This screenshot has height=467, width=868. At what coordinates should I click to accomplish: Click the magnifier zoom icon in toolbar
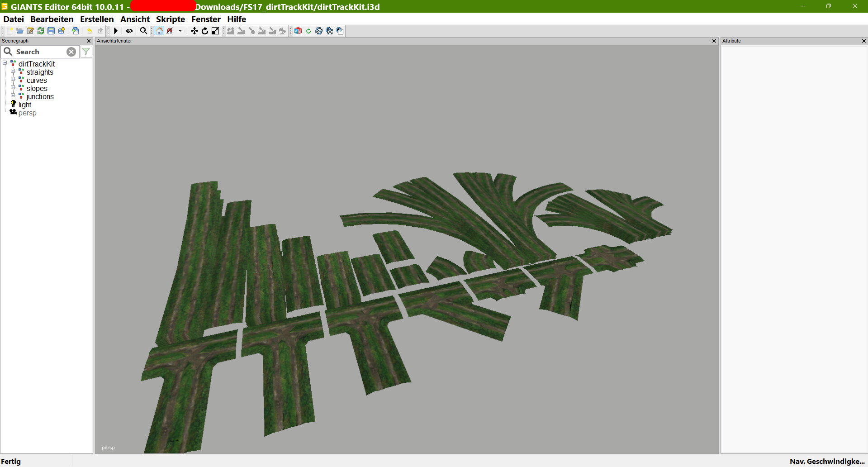pos(143,31)
